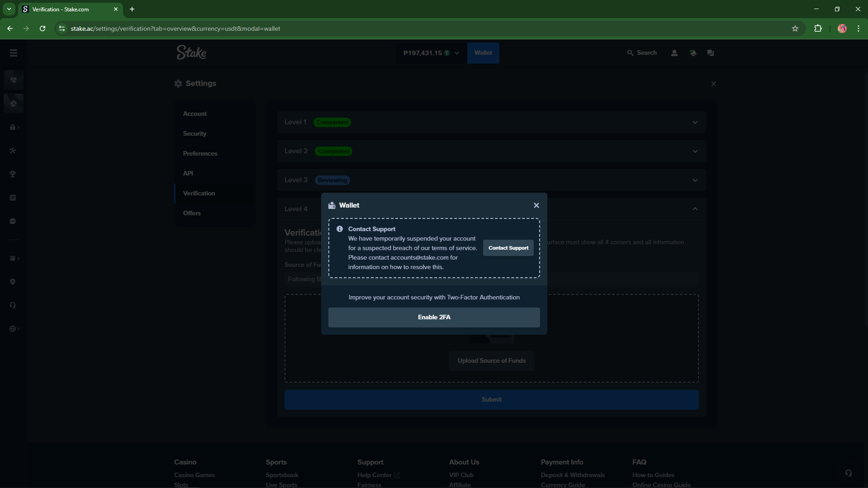
Task: Expand the Level 2 verification section
Action: click(x=492, y=151)
